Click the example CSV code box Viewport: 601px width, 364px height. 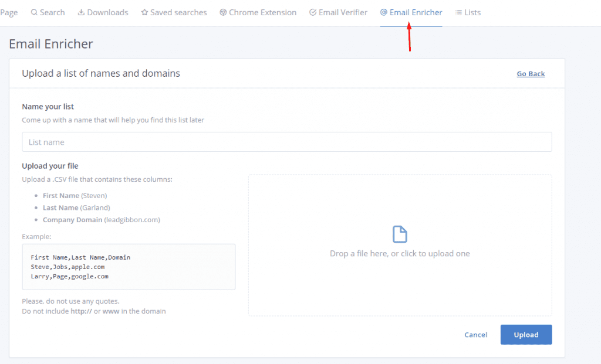pos(129,267)
